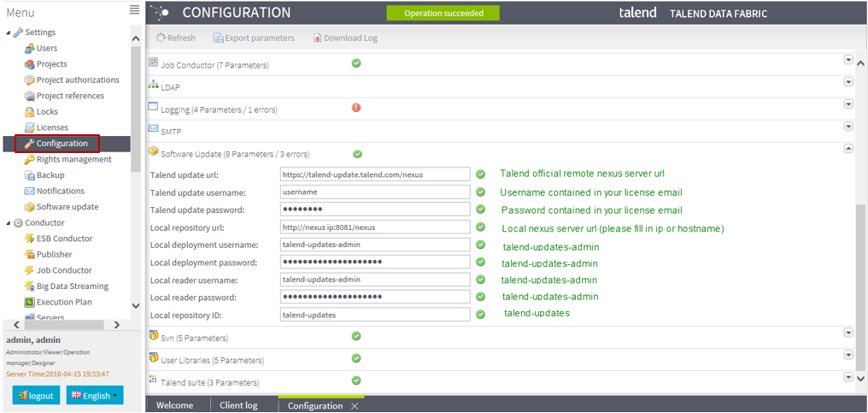The width and height of the screenshot is (868, 413).
Task: Switch to the Client log tab
Action: point(238,405)
